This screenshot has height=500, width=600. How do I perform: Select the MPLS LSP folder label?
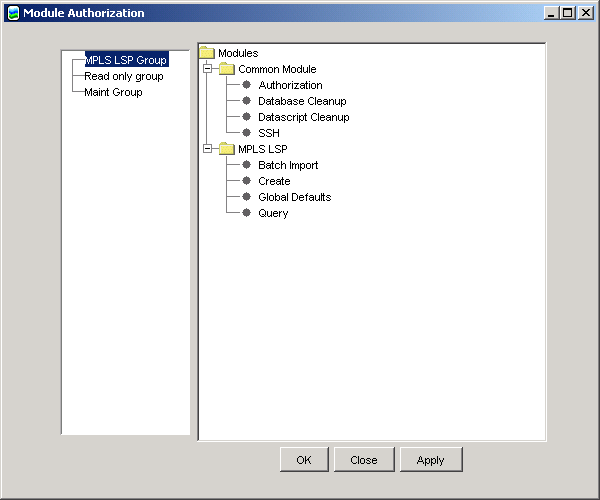click(262, 149)
